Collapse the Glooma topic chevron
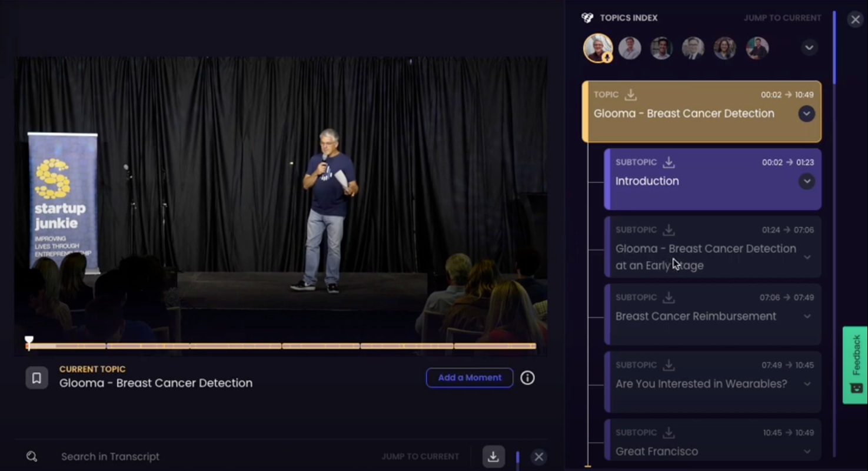 (806, 113)
